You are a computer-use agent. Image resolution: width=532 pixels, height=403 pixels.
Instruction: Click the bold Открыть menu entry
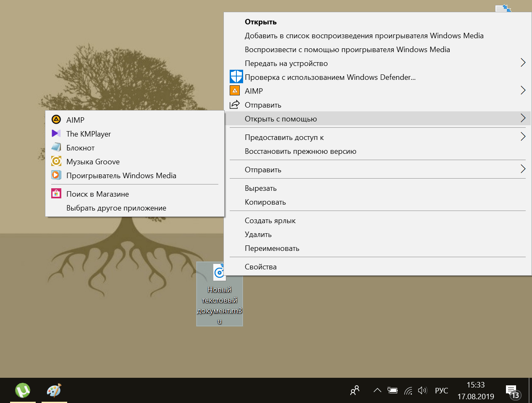pos(261,22)
